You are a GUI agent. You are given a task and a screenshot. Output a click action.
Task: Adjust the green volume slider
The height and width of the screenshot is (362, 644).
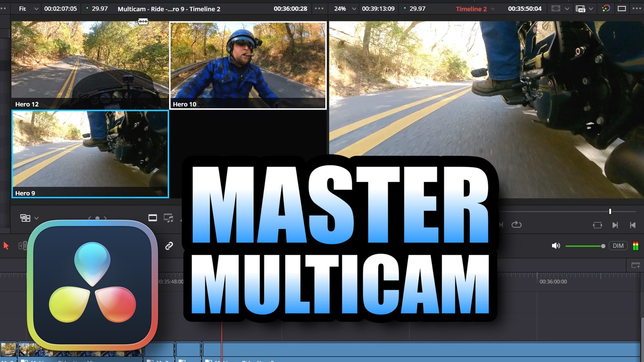pos(585,246)
